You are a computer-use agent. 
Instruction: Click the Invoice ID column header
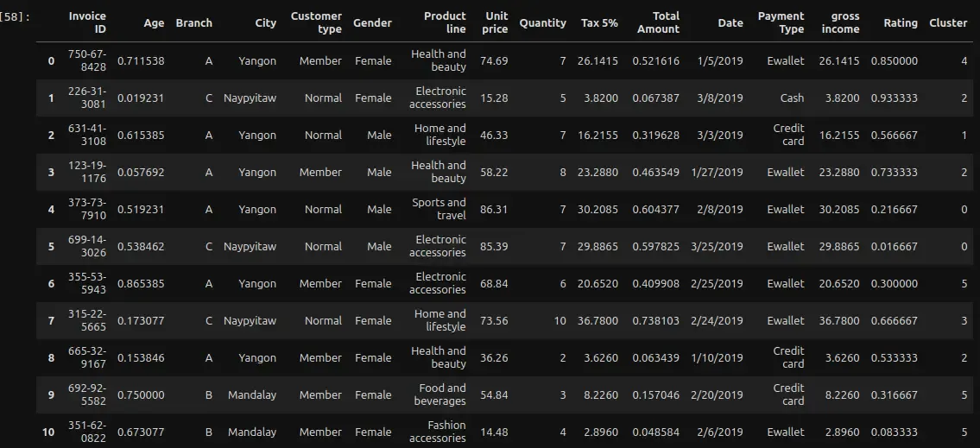[87, 22]
